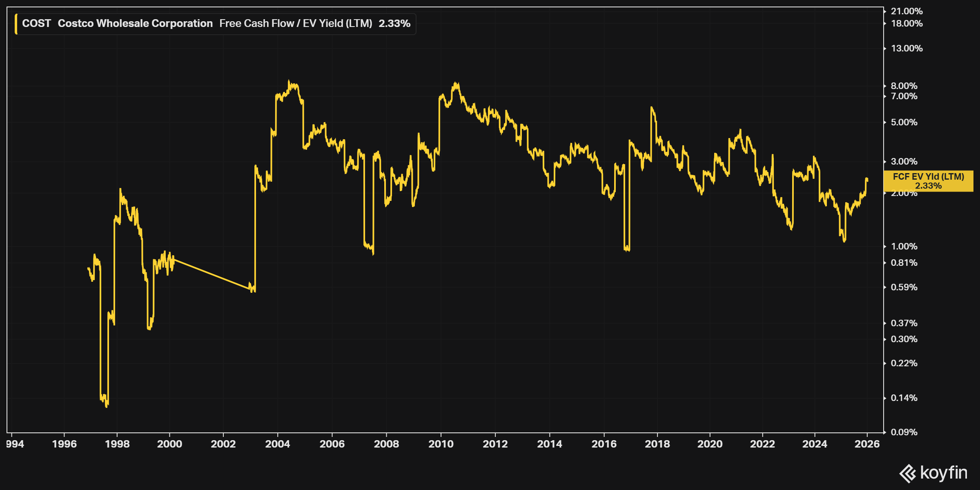The width and height of the screenshot is (980, 490).
Task: Select the COST ticker in the legend
Action: 36,24
